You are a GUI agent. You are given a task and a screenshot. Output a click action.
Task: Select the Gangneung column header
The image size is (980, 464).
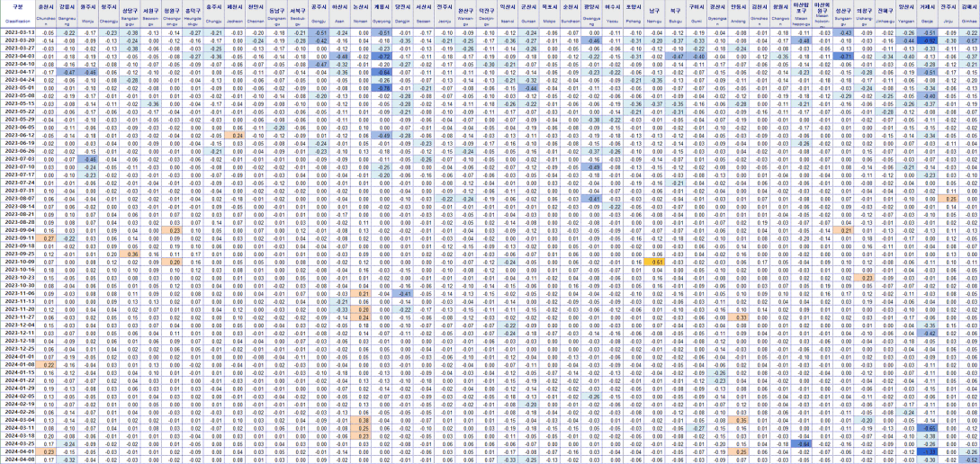68,14
